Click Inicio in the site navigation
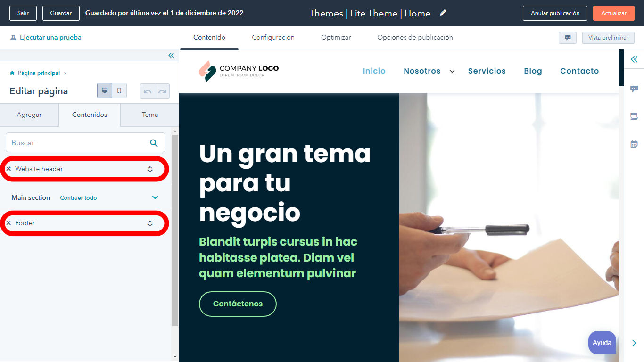 [x=374, y=71]
